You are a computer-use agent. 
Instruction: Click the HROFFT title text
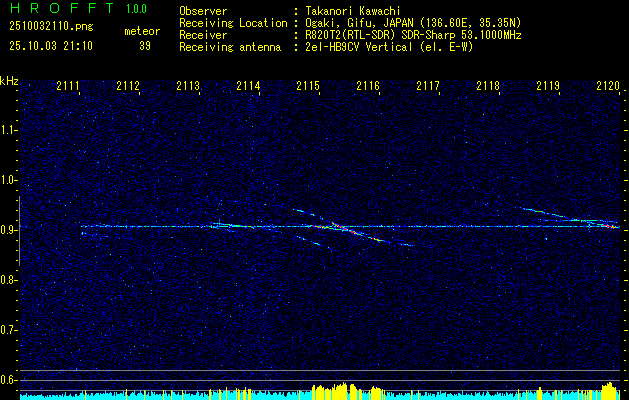(x=62, y=8)
